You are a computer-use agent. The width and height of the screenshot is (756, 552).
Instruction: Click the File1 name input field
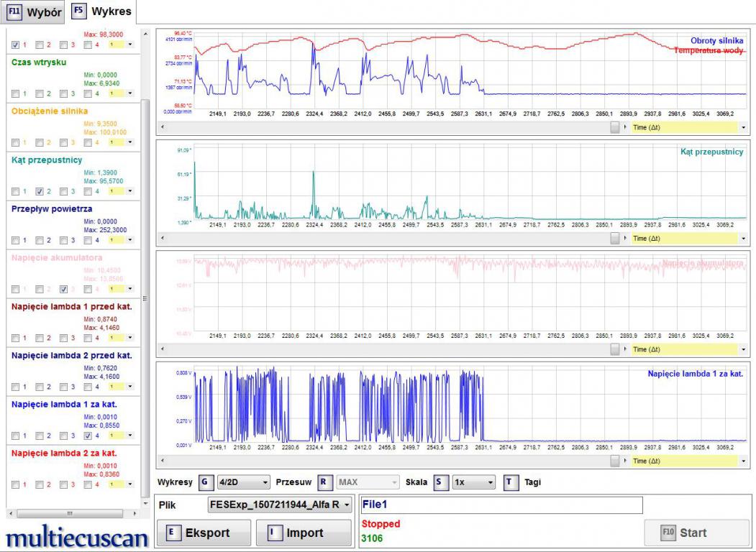pyautogui.click(x=501, y=505)
